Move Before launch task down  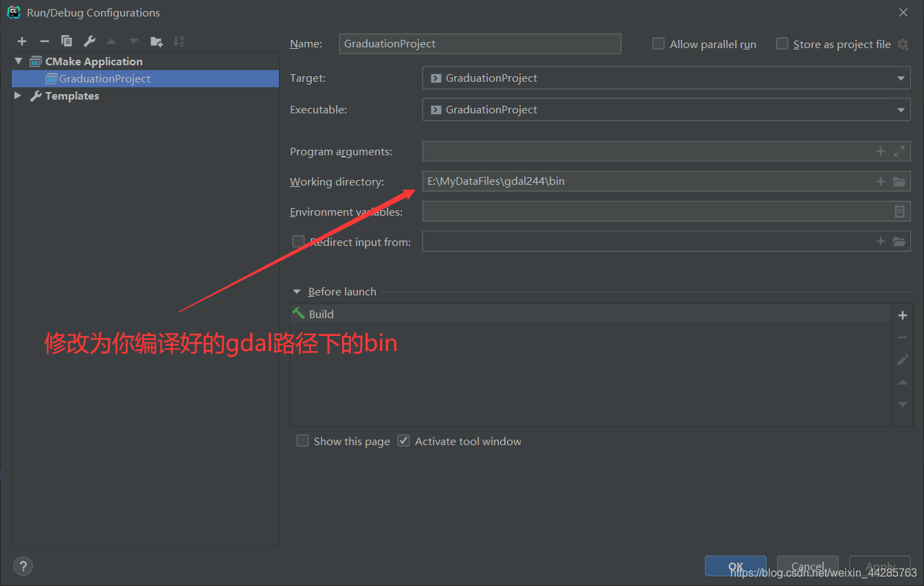pos(903,404)
